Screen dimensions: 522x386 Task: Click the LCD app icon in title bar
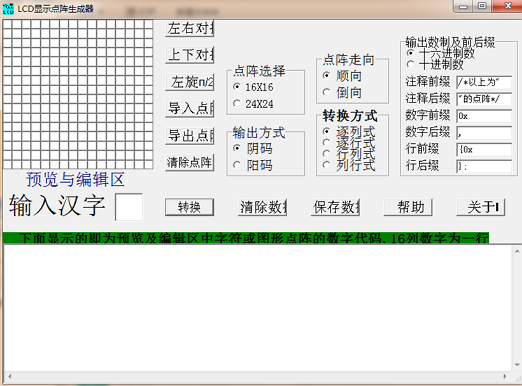[x=8, y=9]
